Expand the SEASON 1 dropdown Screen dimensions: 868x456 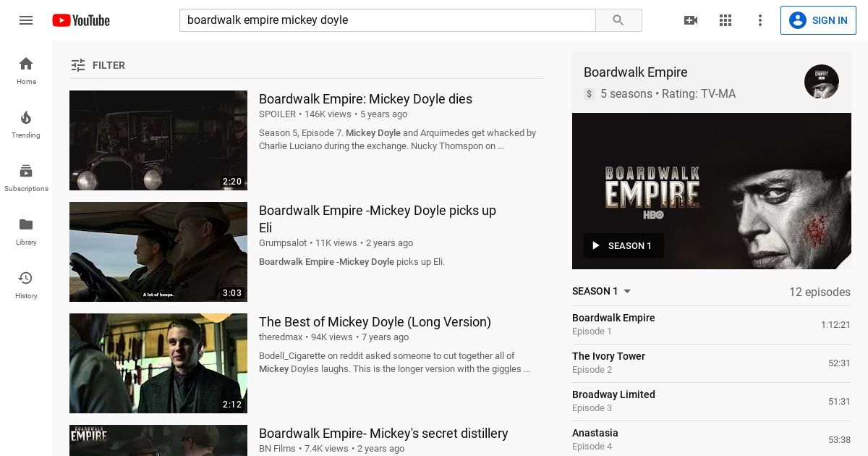(x=602, y=291)
